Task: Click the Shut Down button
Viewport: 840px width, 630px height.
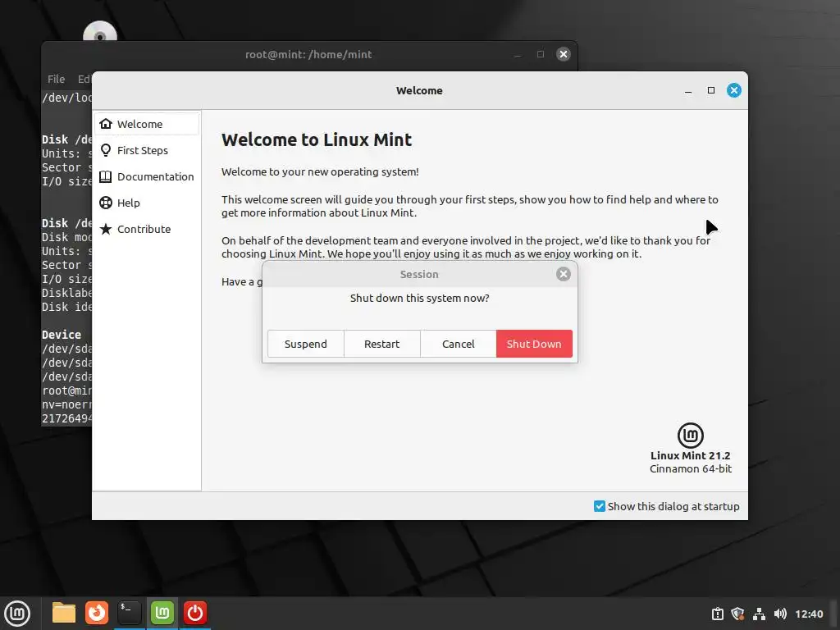Action: (534, 344)
